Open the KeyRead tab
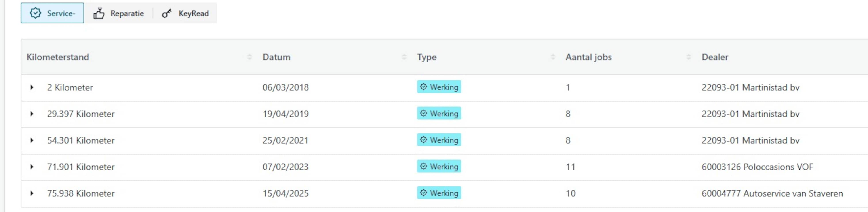 [x=185, y=13]
